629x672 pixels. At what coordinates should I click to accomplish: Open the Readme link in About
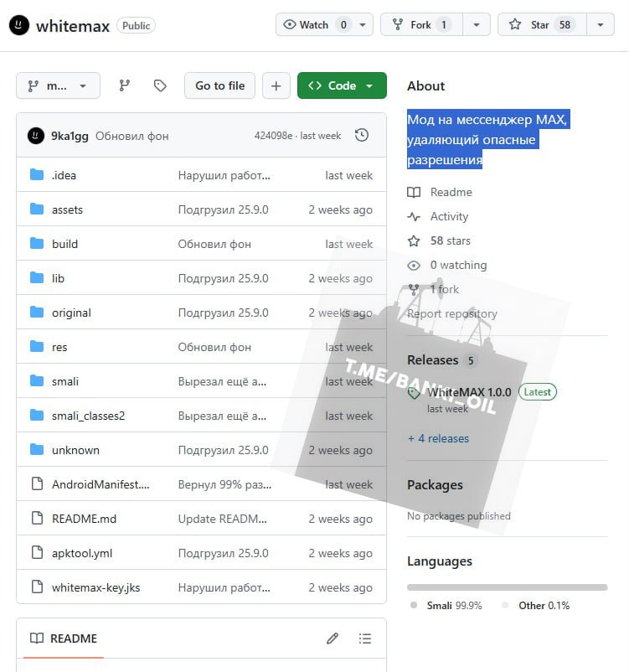[x=451, y=192]
